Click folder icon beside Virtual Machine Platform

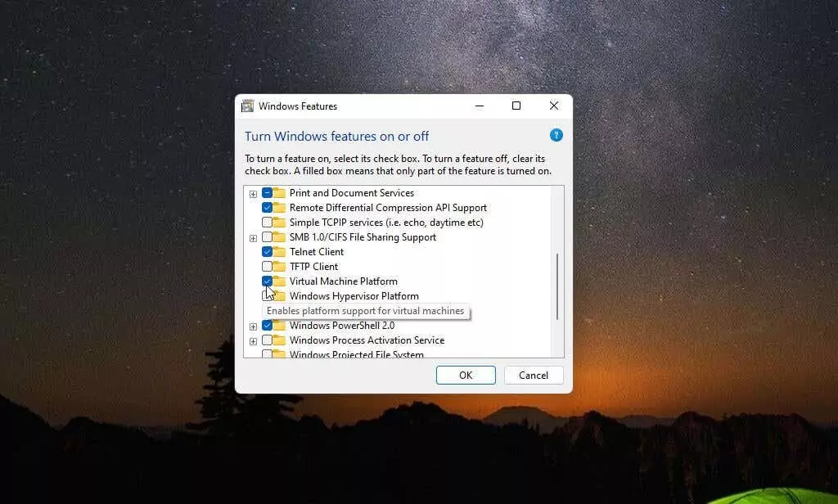pos(279,281)
